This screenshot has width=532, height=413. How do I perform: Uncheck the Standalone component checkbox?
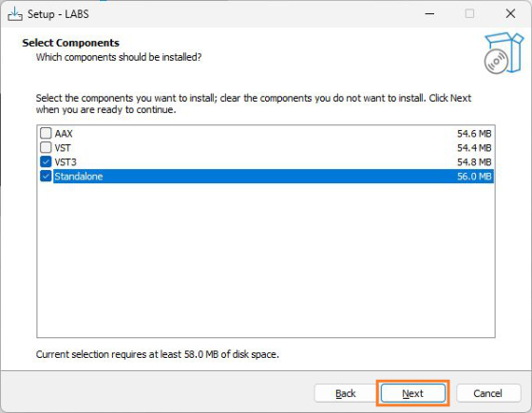pyautogui.click(x=46, y=176)
